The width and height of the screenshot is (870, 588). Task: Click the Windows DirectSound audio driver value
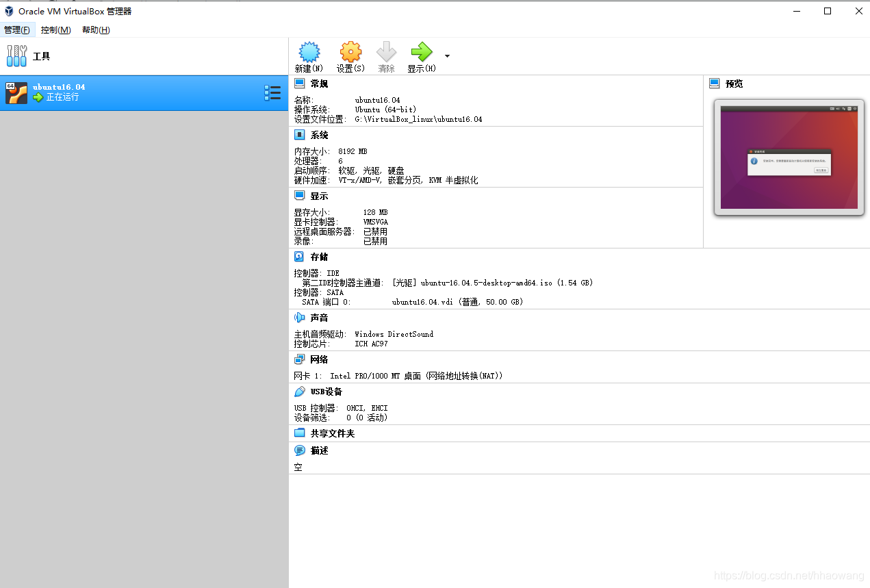394,334
